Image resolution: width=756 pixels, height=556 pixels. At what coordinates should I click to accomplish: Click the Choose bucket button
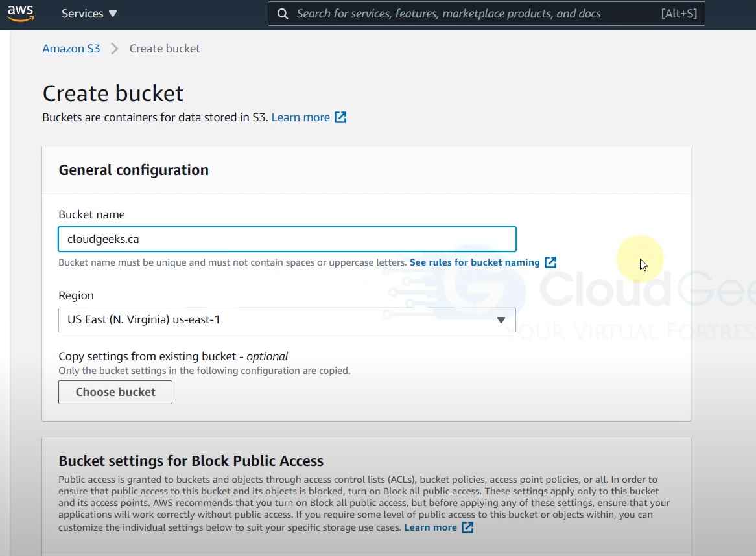click(115, 392)
